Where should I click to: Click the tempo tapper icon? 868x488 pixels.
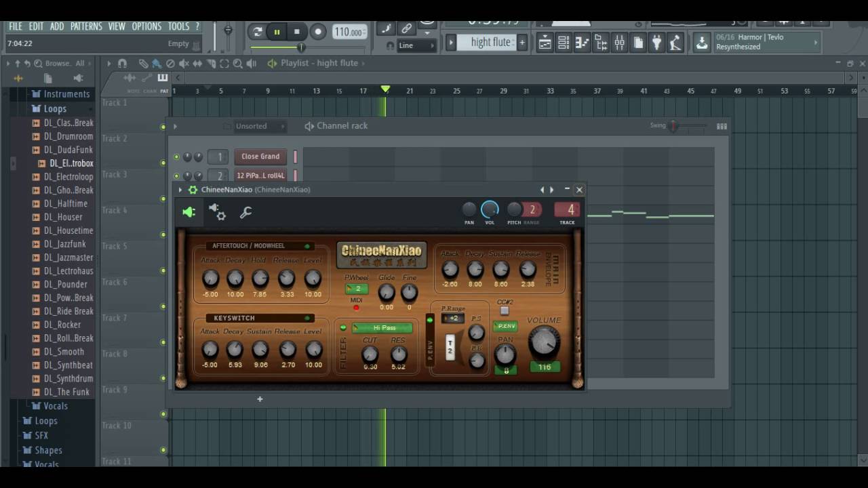click(675, 43)
